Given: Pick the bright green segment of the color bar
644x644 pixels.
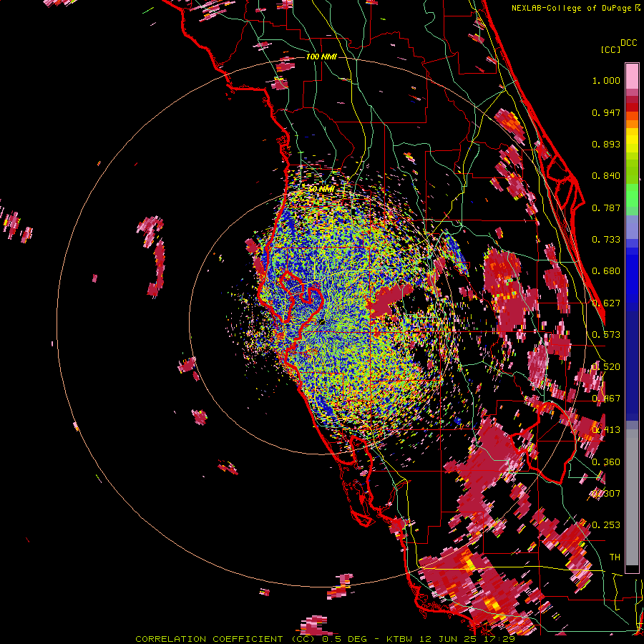Looking at the screenshot, I should 632,195.
